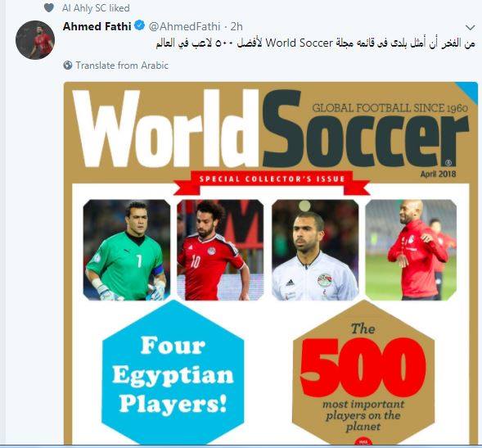Click the Ahmed Fathi display name
Image resolution: width=482 pixels, height=448 pixels.
tap(97, 26)
